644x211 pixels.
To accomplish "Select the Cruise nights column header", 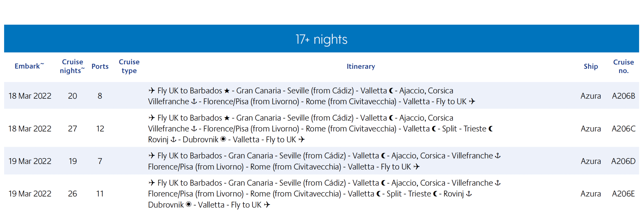I will coord(72,66).
